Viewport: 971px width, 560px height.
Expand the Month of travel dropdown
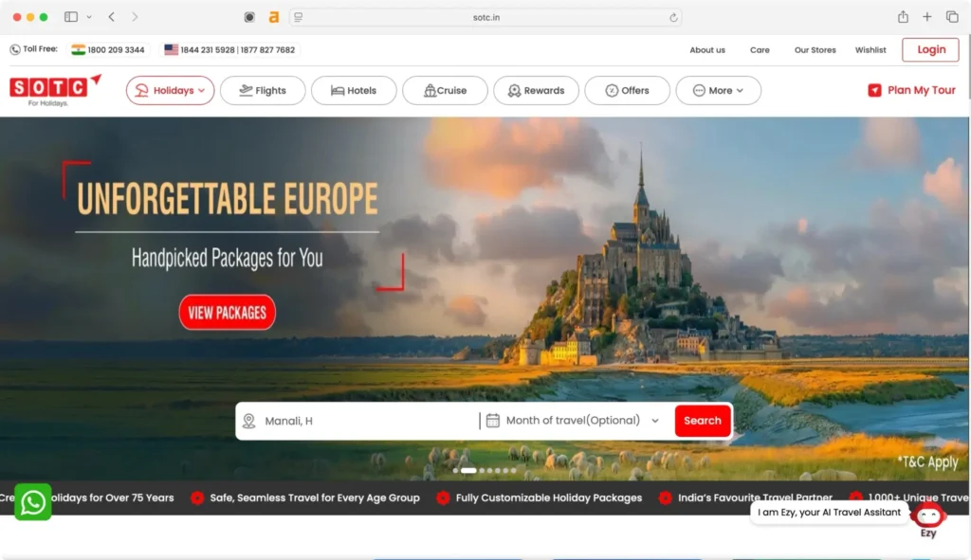tap(655, 420)
